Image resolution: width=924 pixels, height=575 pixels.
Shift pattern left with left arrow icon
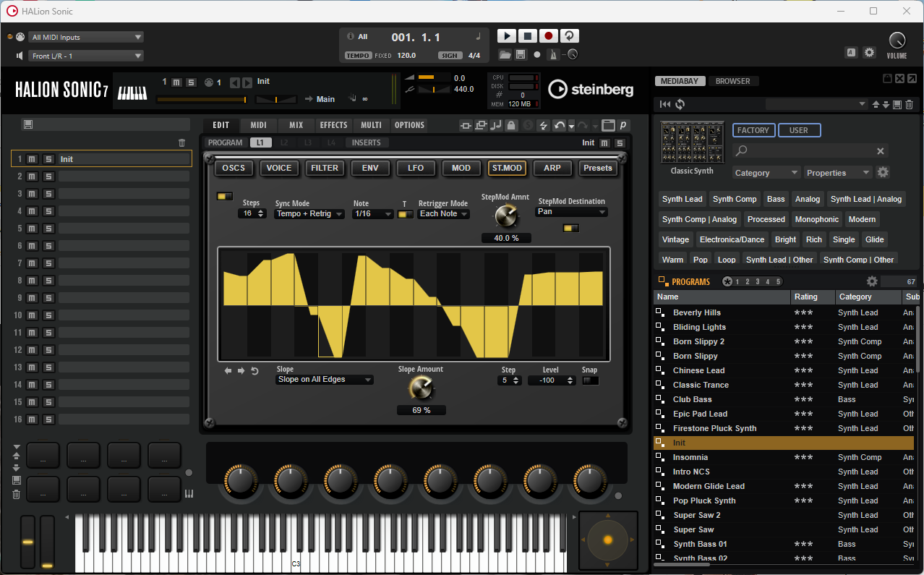tap(228, 371)
